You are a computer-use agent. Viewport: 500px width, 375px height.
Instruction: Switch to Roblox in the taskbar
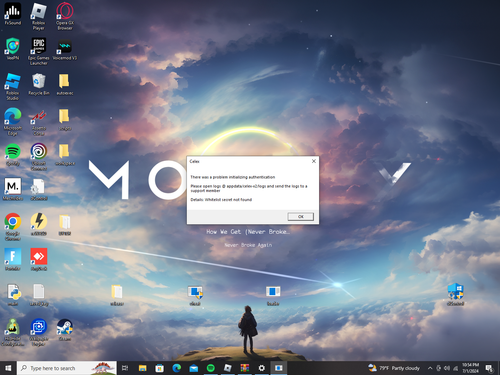[228, 368]
